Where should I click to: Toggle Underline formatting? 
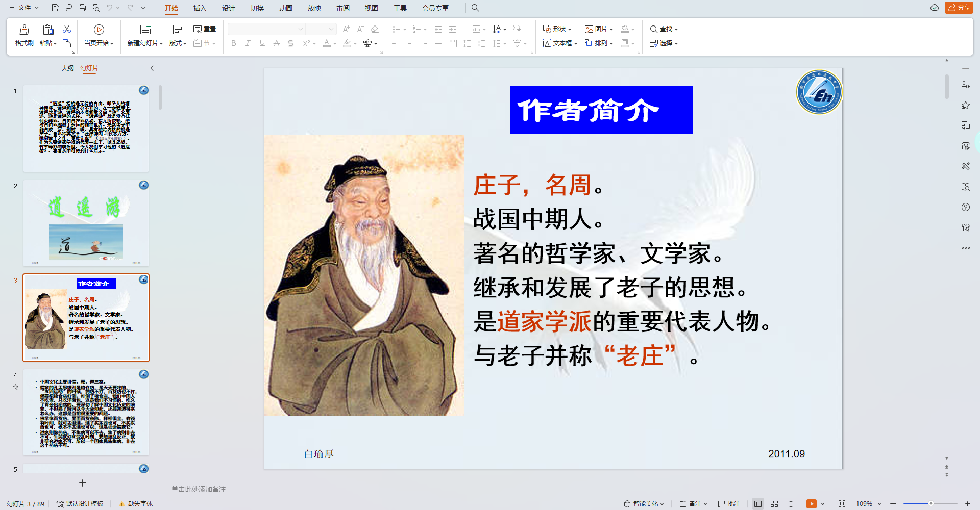tap(262, 43)
